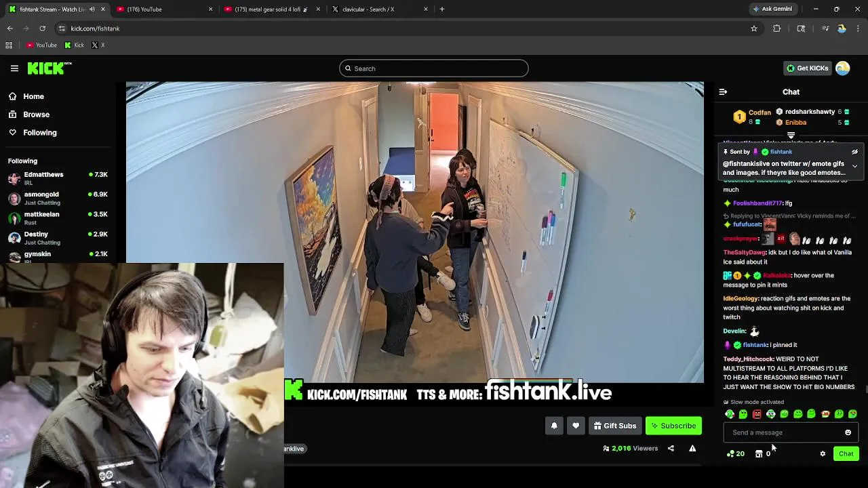The height and width of the screenshot is (488, 868).
Task: Open Chrome extensions puzzle icon
Action: click(776, 28)
